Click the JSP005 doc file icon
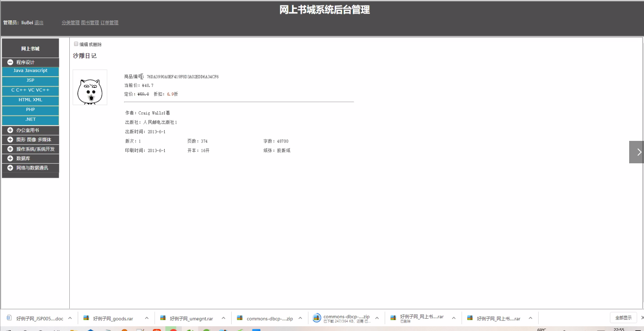 click(x=9, y=318)
